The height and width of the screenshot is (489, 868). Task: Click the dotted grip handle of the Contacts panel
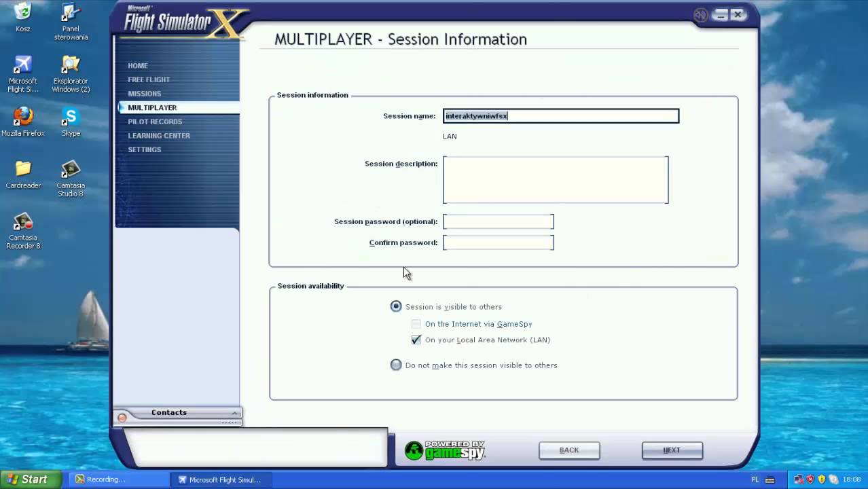pyautogui.click(x=230, y=422)
